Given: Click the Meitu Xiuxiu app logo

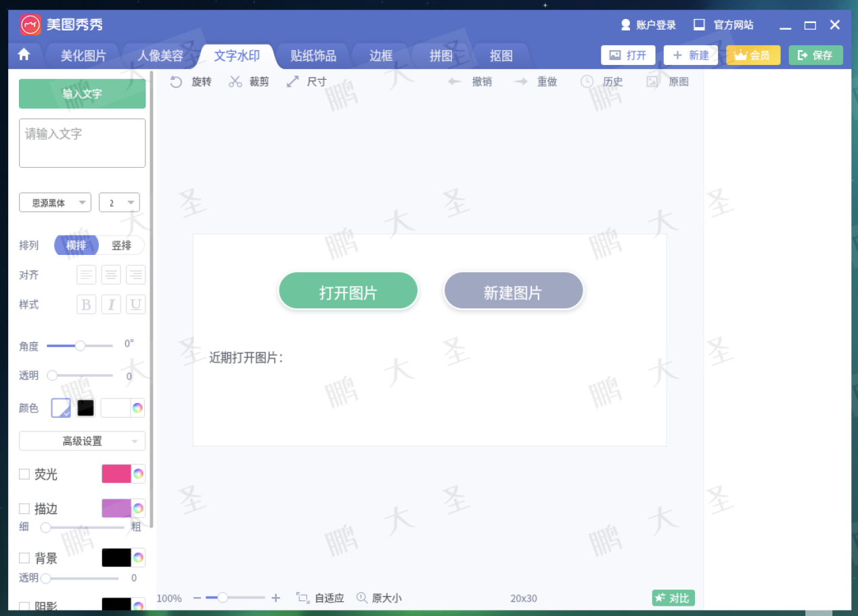Looking at the screenshot, I should click(x=30, y=26).
